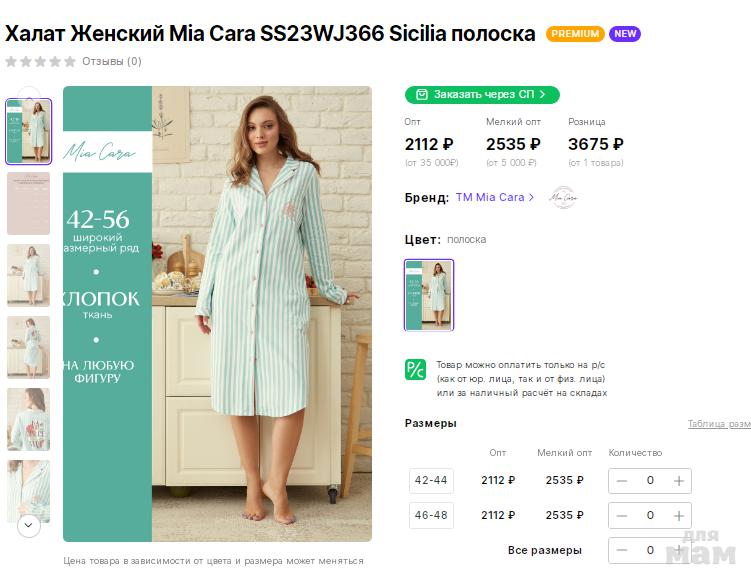The height and width of the screenshot is (579, 751).
Task: Increase quantity for size 46-48
Action: tap(679, 516)
